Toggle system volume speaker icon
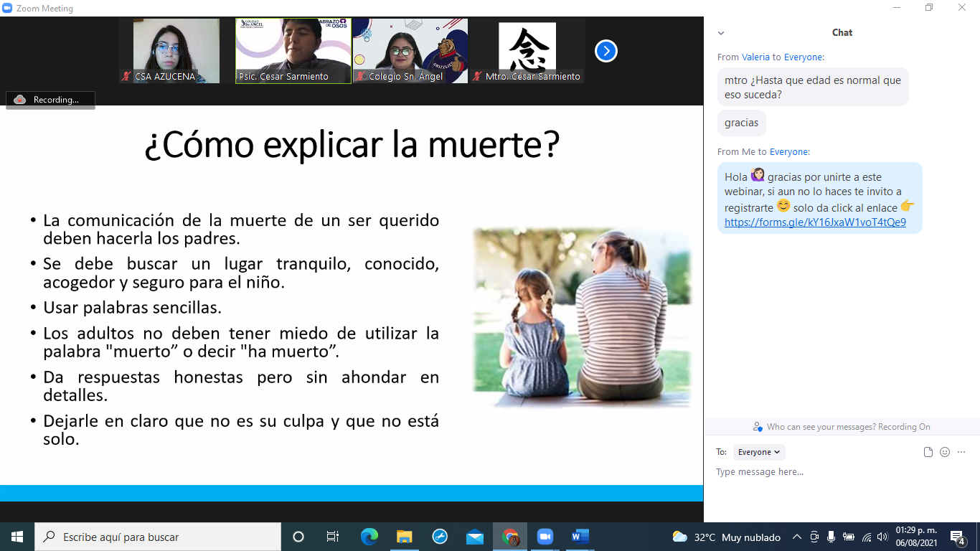The image size is (980, 551). click(882, 537)
